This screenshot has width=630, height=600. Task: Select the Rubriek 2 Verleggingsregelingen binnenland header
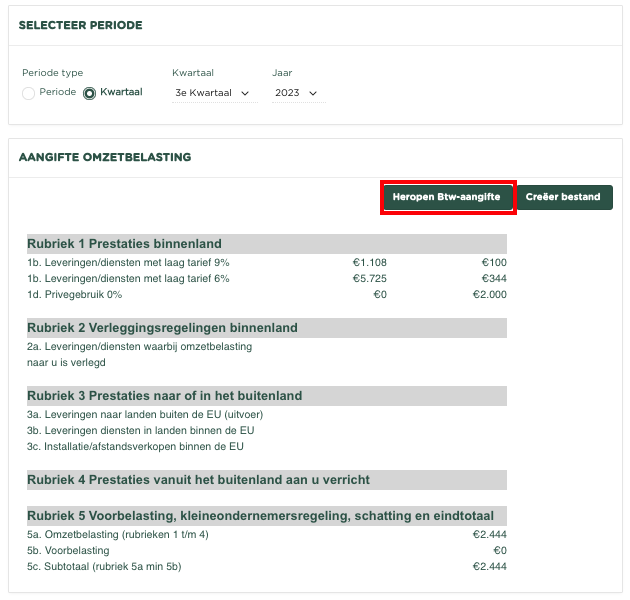[162, 328]
